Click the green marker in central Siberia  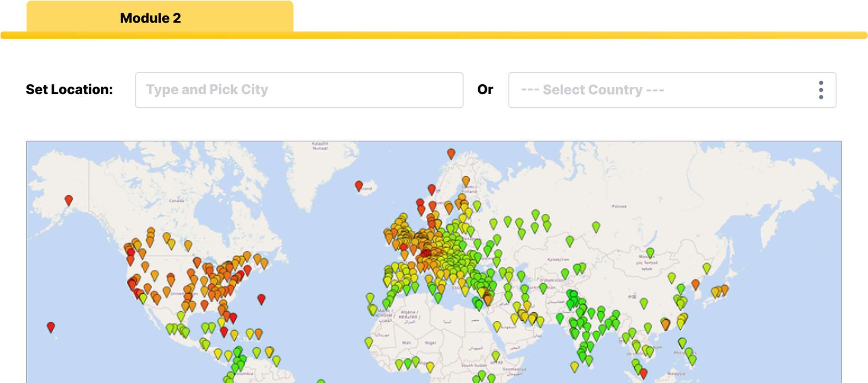coord(596,226)
